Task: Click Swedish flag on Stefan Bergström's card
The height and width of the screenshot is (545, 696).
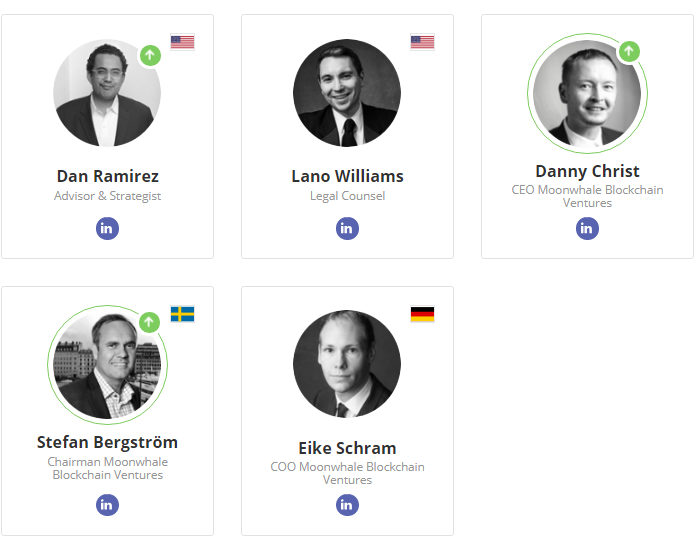Action: 182,314
